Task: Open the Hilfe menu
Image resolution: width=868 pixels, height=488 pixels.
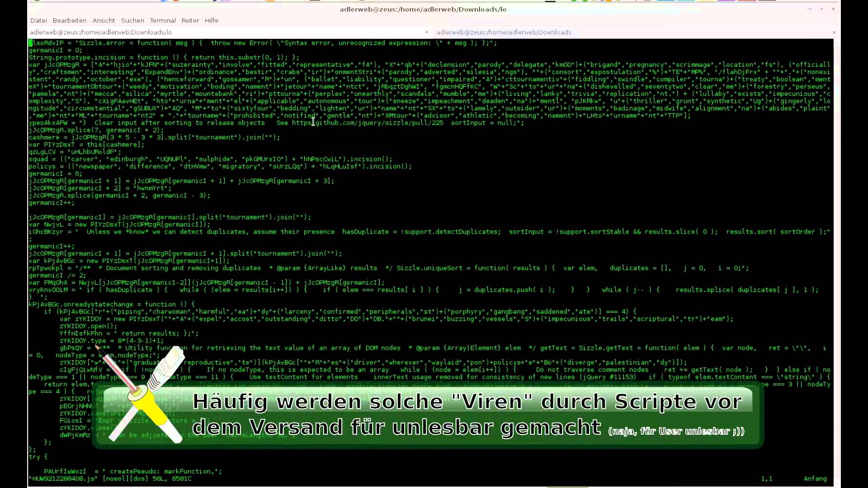Action: pyautogui.click(x=211, y=20)
